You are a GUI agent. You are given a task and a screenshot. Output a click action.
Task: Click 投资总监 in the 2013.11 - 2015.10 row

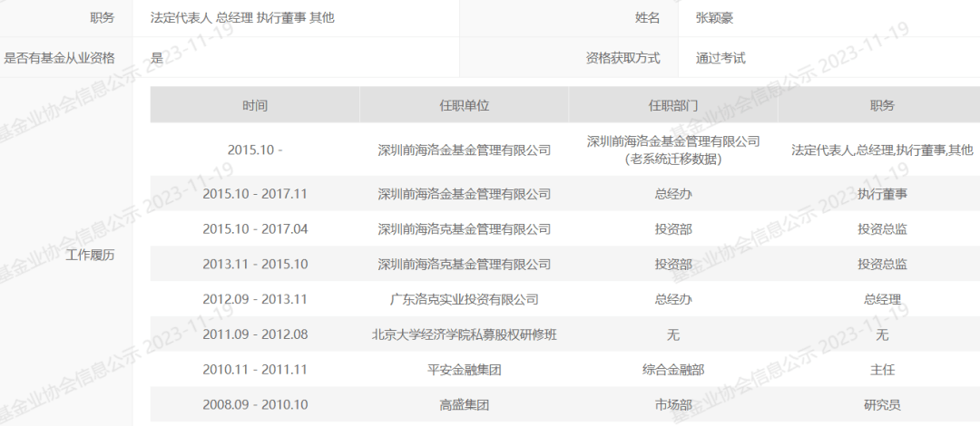point(882,265)
